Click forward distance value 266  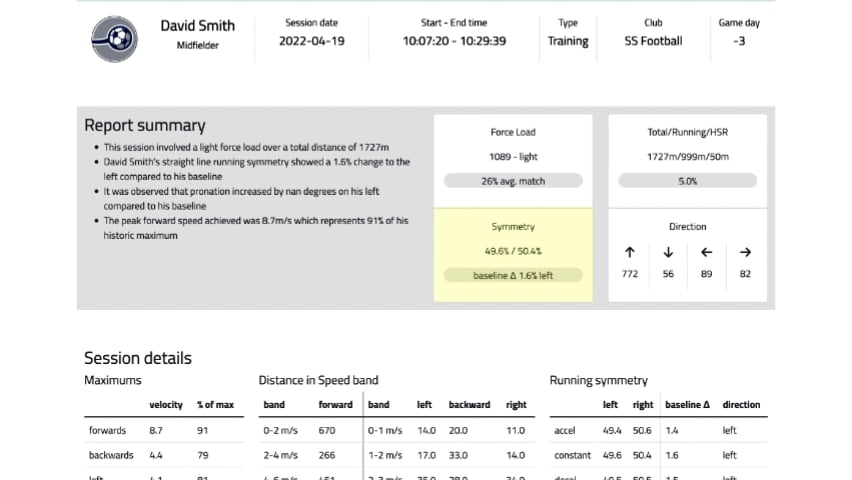(327, 456)
